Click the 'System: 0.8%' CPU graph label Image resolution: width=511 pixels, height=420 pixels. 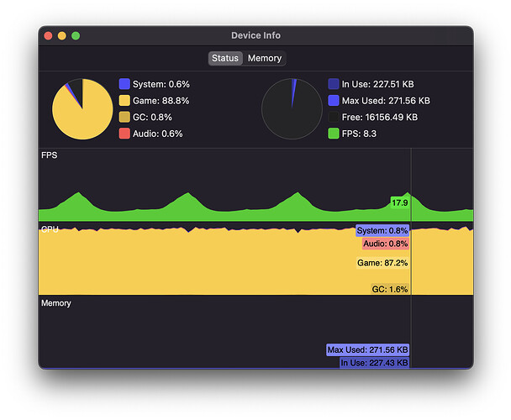[x=382, y=230]
